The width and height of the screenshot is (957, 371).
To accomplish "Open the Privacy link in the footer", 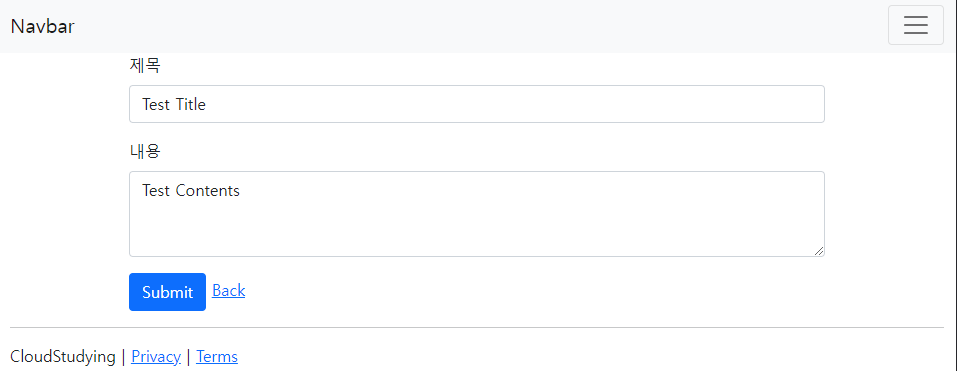I will click(x=156, y=356).
